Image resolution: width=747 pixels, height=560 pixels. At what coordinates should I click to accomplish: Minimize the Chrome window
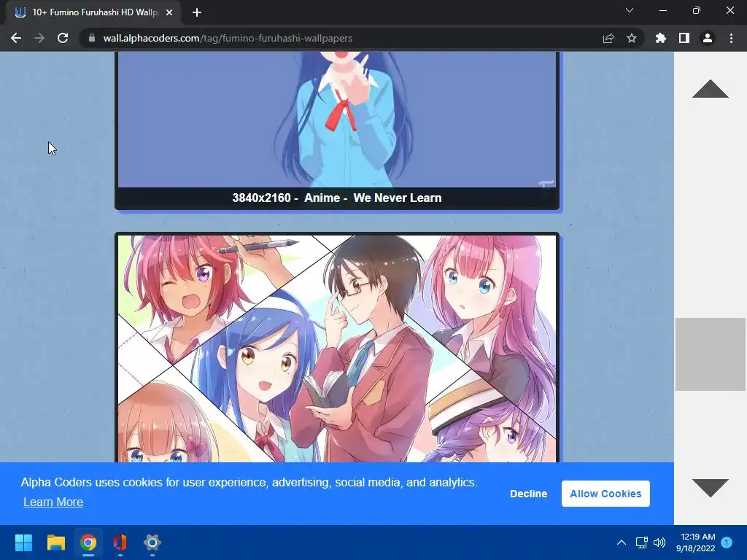(x=662, y=10)
